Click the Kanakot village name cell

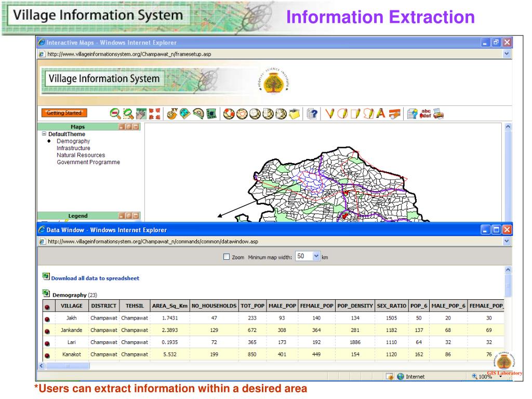pyautogui.click(x=72, y=354)
